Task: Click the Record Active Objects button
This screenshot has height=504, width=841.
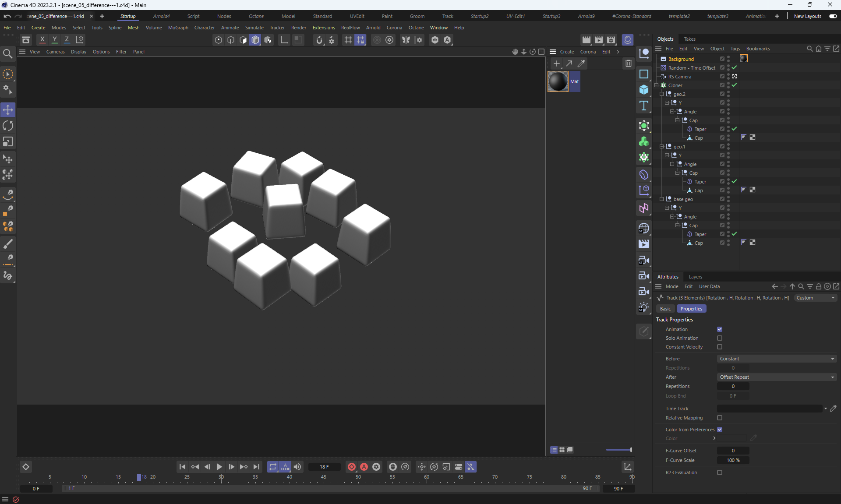Action: [x=351, y=467]
